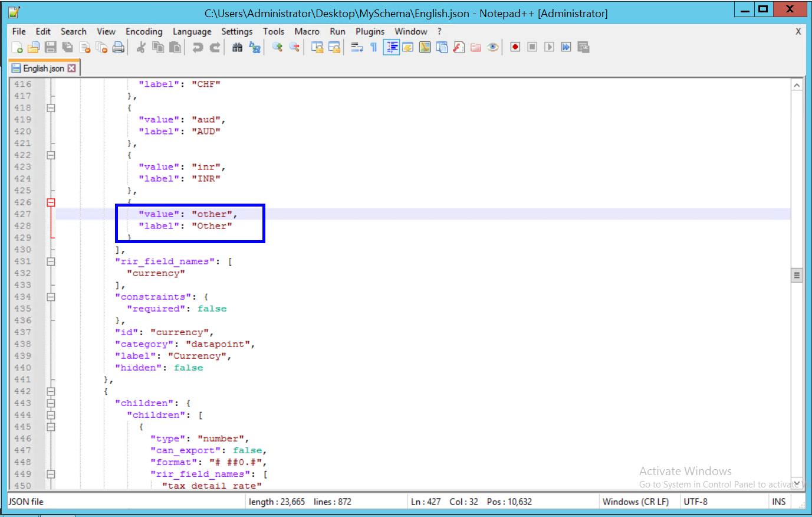The image size is (812, 517).
Task: Open Find with the binoculars icon
Action: point(238,48)
